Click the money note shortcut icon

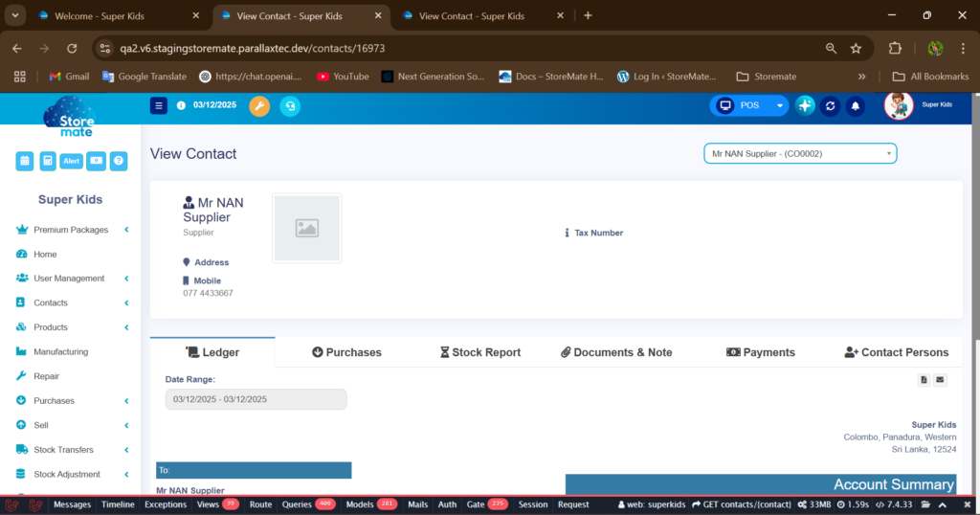coord(97,161)
